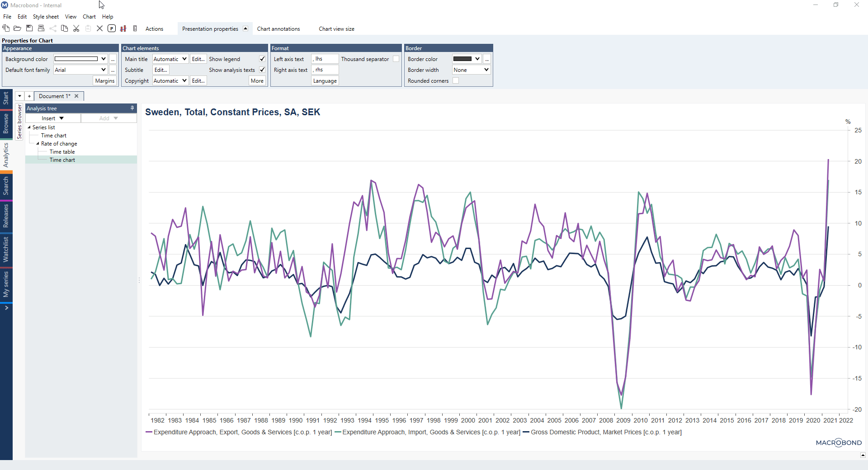Click the Language button in Format section
Screen dimensions: 868x470
click(324, 80)
